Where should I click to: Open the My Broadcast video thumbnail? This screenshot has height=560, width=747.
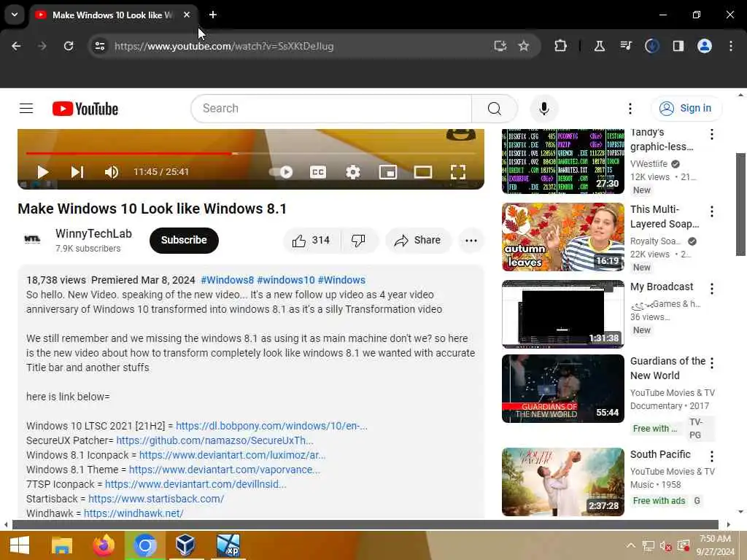pos(562,314)
